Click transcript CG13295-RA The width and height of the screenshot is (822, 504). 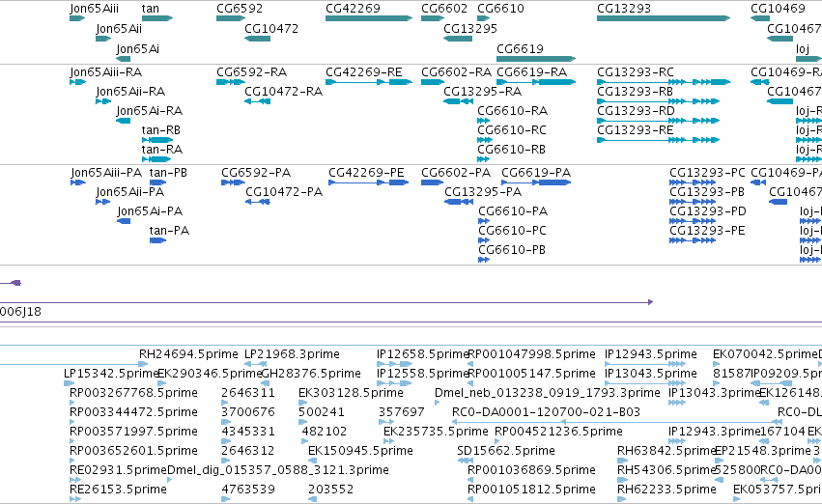point(483,92)
